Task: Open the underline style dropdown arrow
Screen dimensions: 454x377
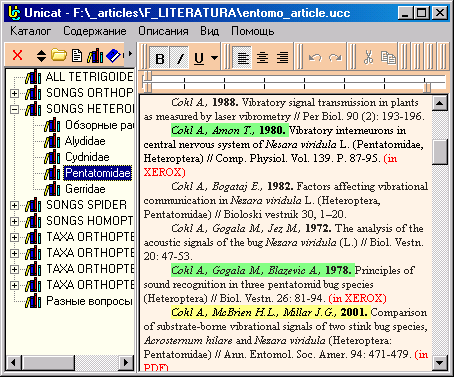Action: [x=214, y=58]
